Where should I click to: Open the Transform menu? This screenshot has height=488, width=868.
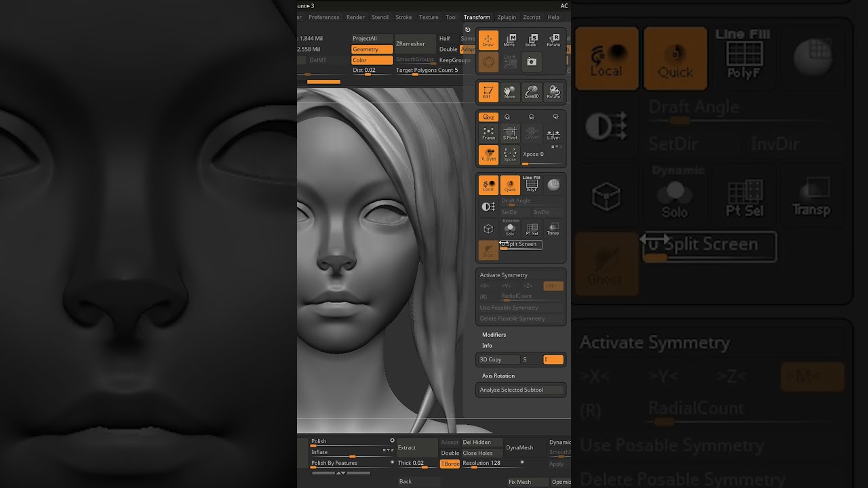point(477,17)
